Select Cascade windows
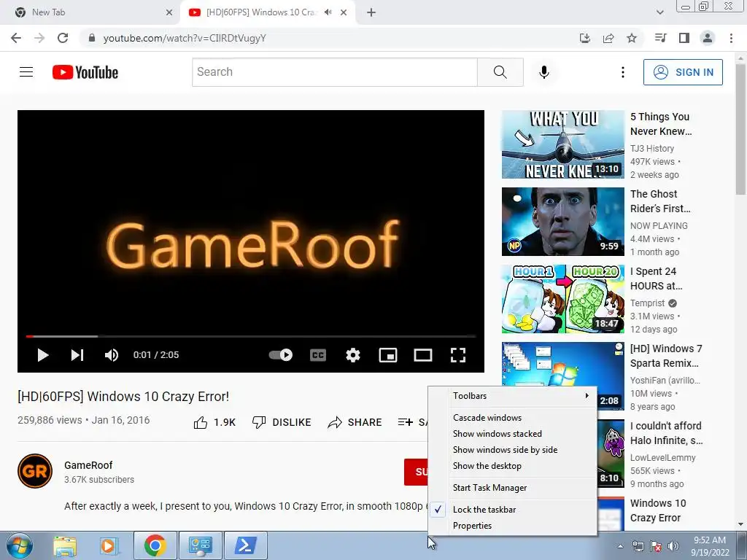Viewport: 747px width, 560px height. [x=513, y=418]
